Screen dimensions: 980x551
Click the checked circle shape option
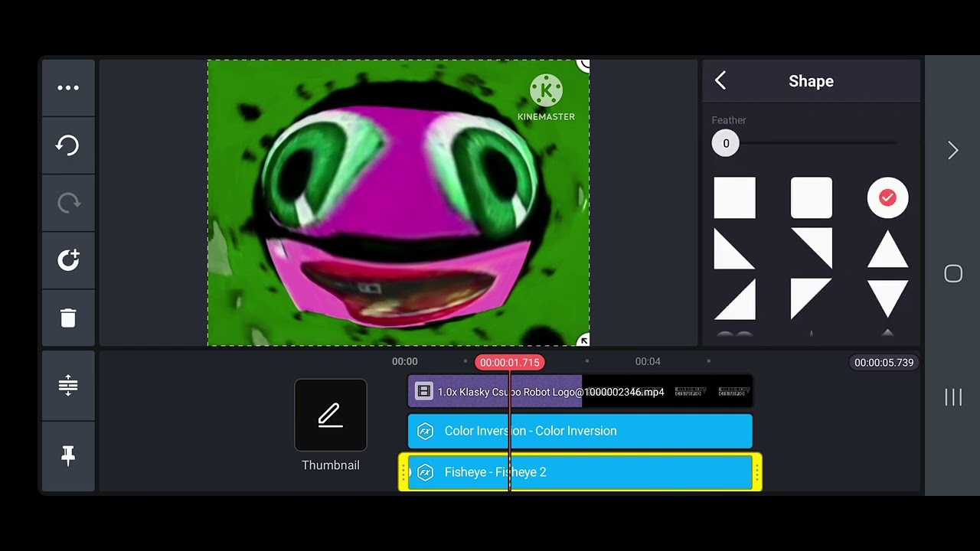tap(887, 198)
